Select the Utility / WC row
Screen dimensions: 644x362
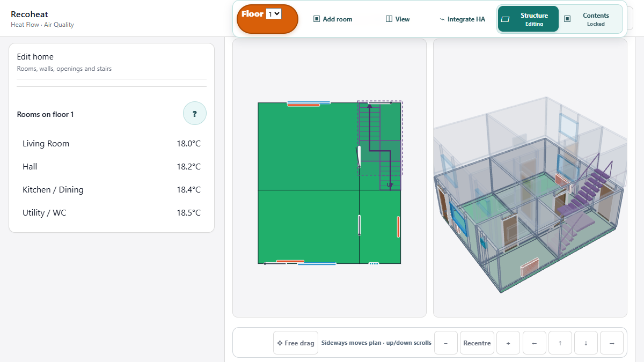[x=112, y=213]
